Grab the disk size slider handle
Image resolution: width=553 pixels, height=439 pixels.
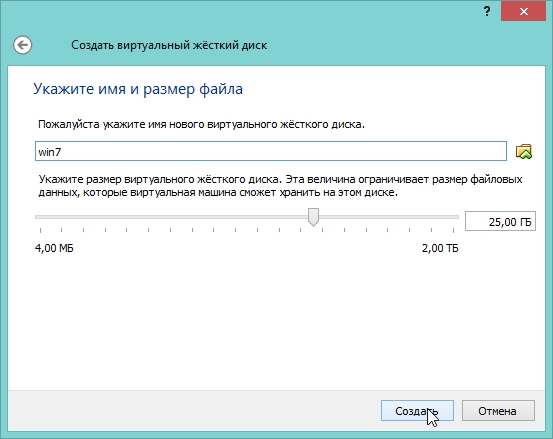tap(313, 217)
